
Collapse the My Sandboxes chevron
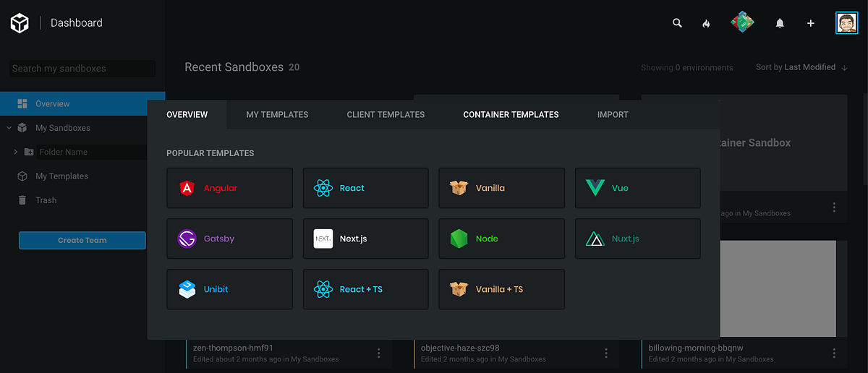pyautogui.click(x=9, y=128)
